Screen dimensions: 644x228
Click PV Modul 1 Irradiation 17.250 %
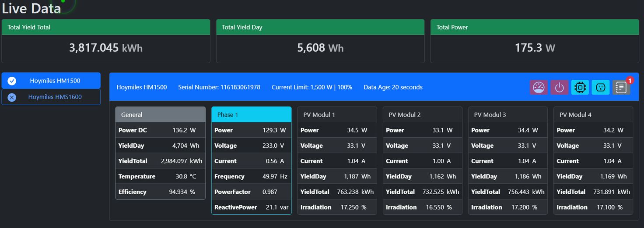tap(353, 207)
